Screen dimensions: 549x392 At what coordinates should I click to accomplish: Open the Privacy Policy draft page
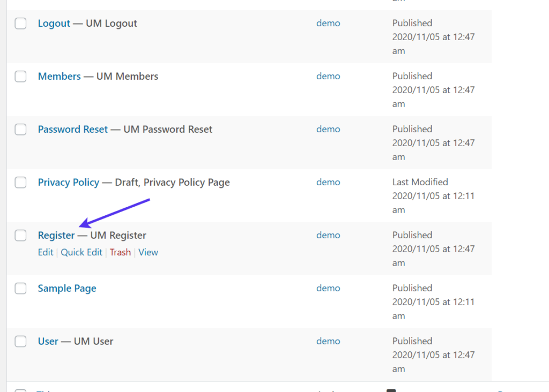(x=68, y=182)
